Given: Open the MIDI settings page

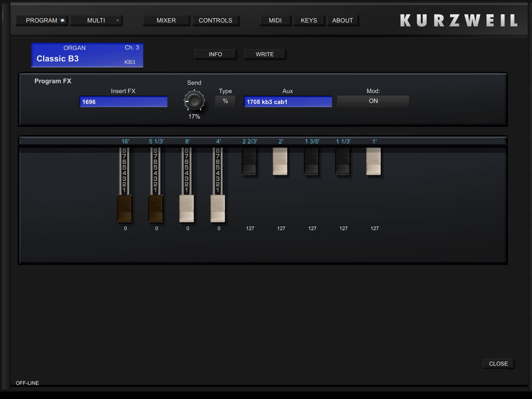Looking at the screenshot, I should [275, 20].
